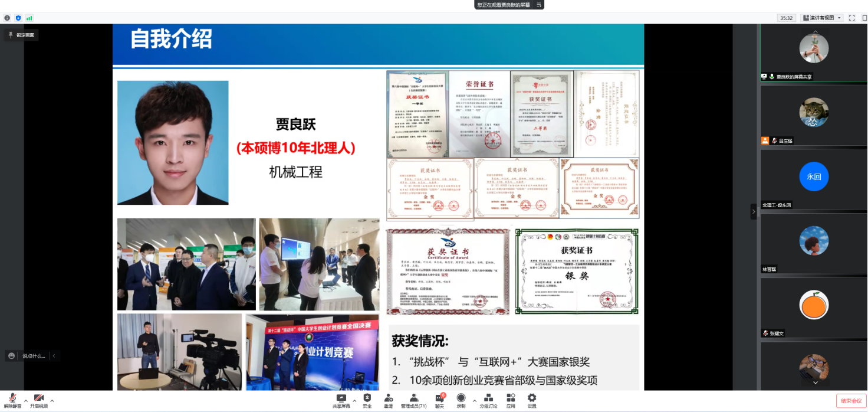This screenshot has width=868, height=412.
Task: Expand video options arrow beside 开启视频
Action: [52, 400]
